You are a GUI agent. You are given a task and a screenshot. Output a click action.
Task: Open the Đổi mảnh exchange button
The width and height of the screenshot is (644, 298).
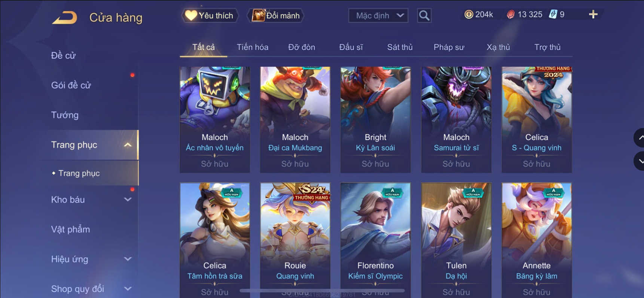click(276, 15)
